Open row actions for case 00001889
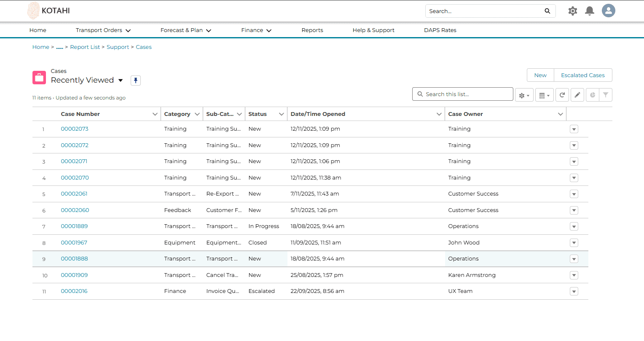Screen dimensions: 644x341 click(x=574, y=227)
